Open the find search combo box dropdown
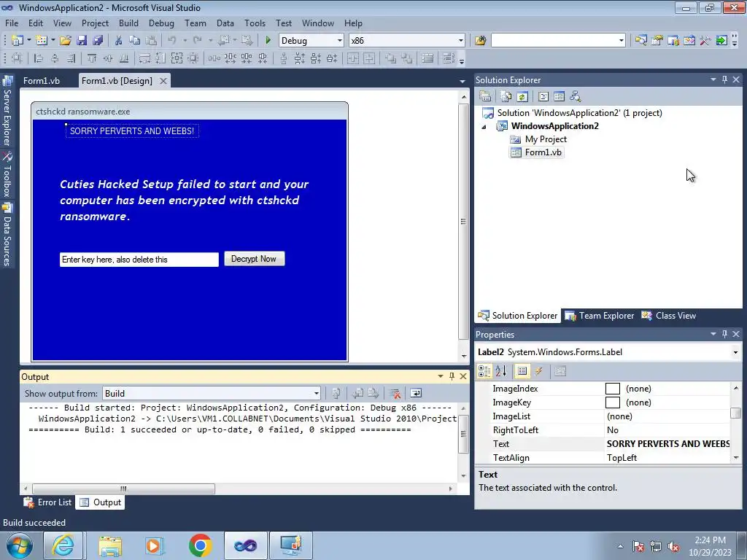The image size is (747, 560). click(622, 41)
